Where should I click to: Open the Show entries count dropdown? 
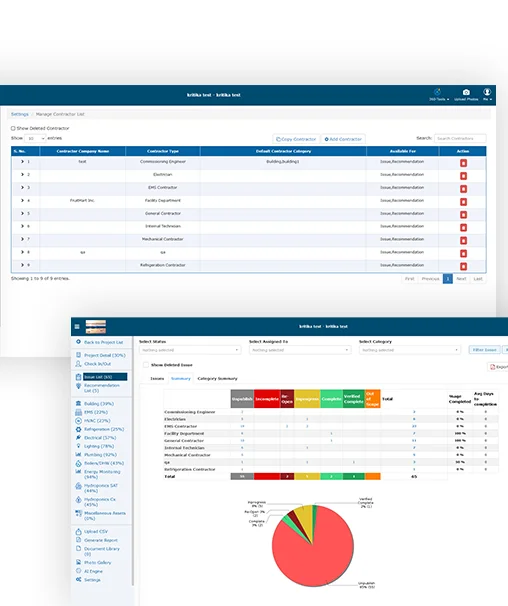[35, 138]
